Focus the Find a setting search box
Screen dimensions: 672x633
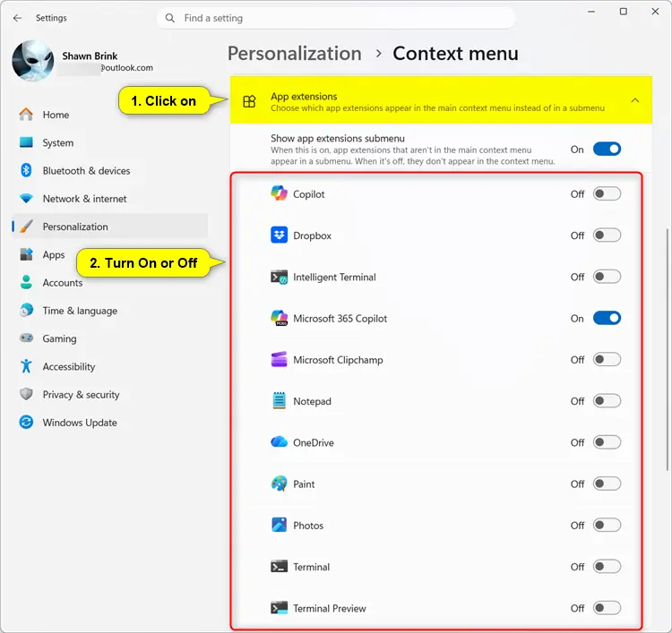[x=336, y=18]
